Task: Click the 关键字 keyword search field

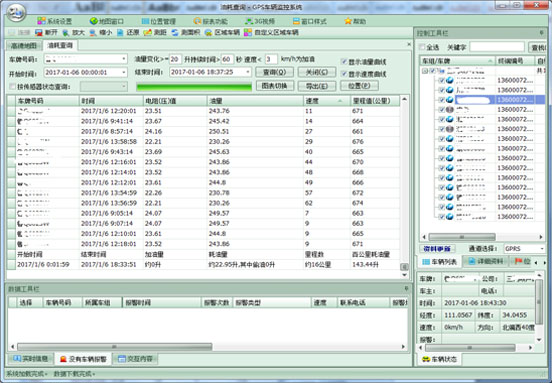Action: [x=497, y=47]
